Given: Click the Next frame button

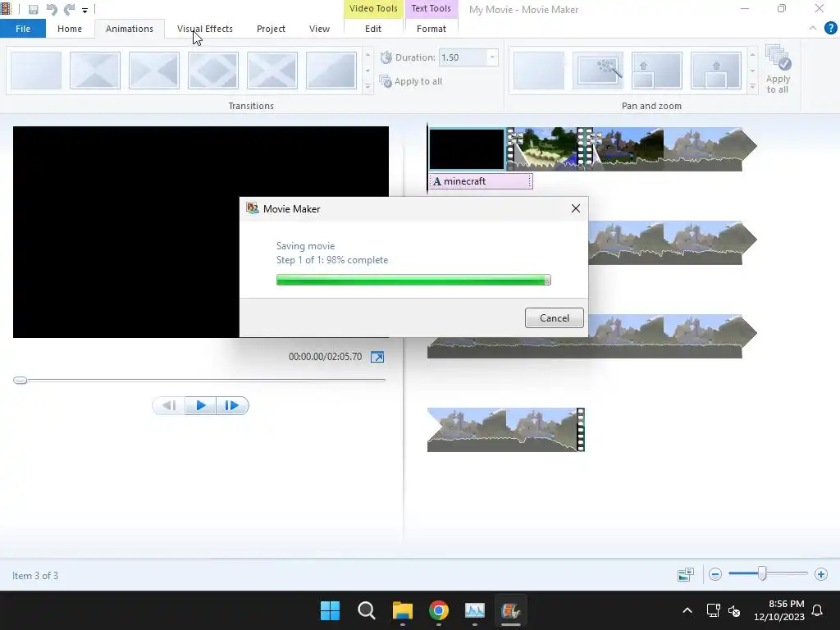Looking at the screenshot, I should coord(232,405).
